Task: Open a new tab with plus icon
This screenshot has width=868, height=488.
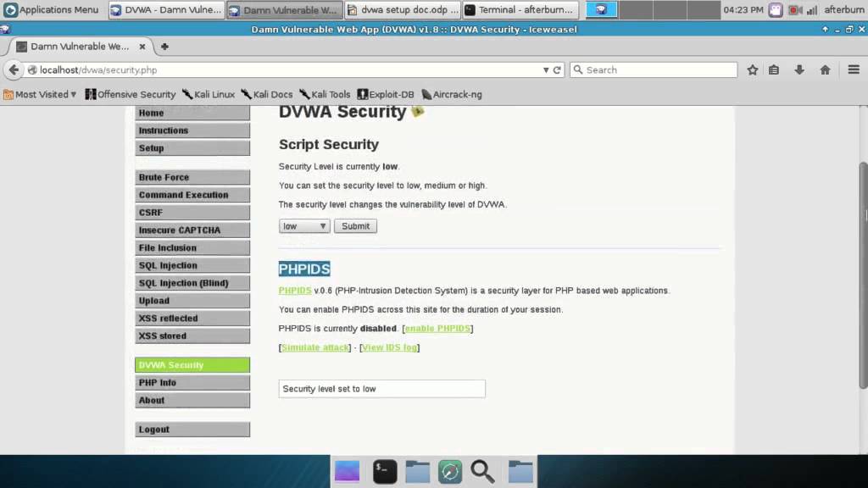Action: coord(164,47)
